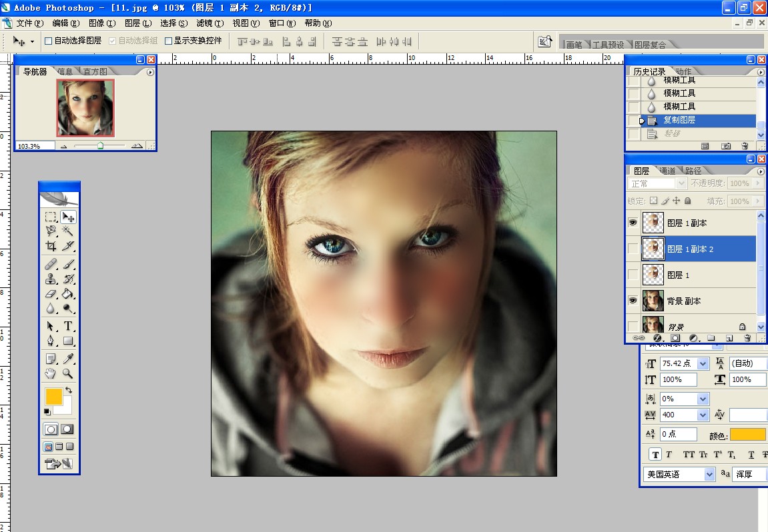
Task: Create a new layer with the Layers panel icon
Action: click(x=729, y=338)
